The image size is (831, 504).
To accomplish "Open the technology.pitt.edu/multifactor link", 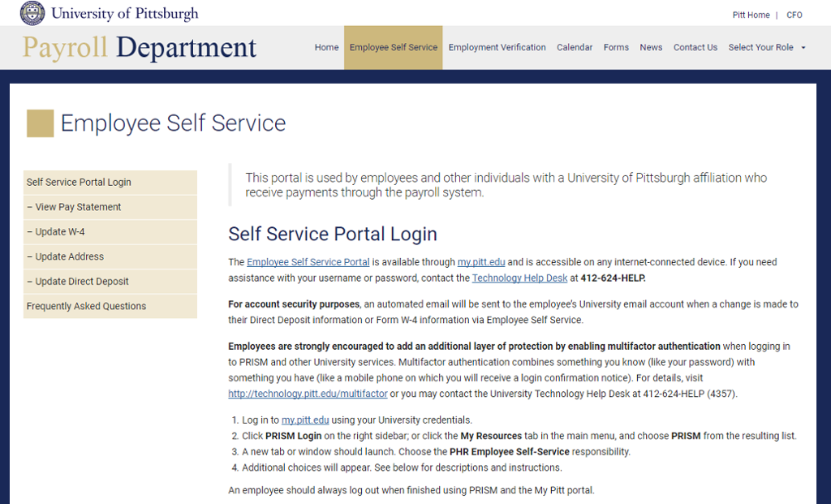I will coord(308,394).
